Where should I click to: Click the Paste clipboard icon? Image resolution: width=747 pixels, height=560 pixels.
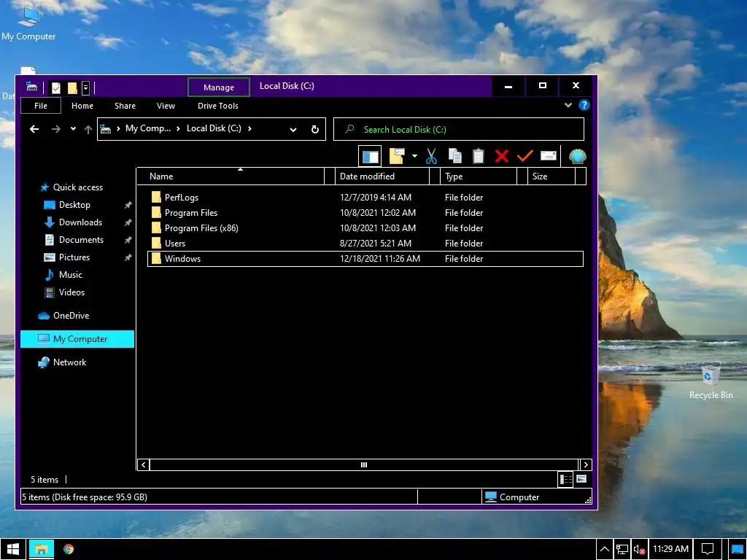tap(478, 156)
